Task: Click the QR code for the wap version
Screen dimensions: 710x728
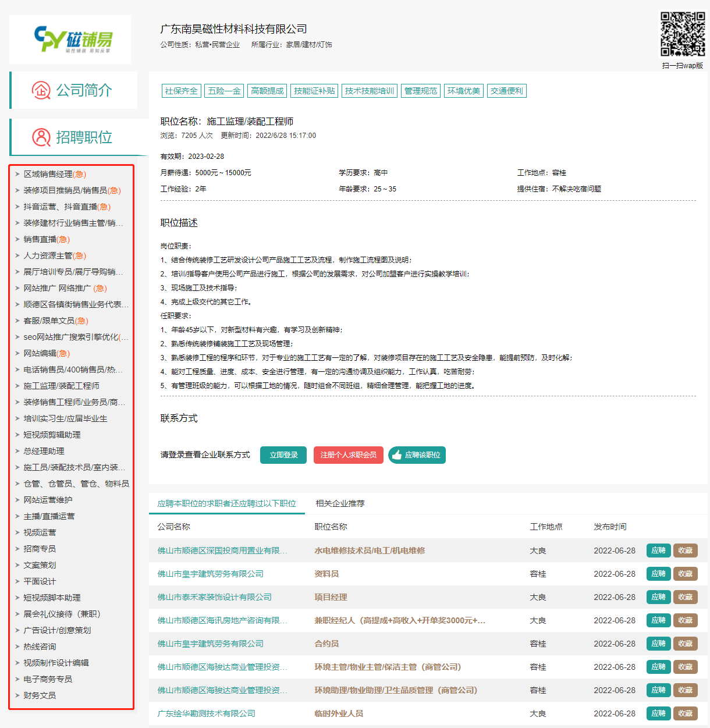Action: (x=682, y=34)
